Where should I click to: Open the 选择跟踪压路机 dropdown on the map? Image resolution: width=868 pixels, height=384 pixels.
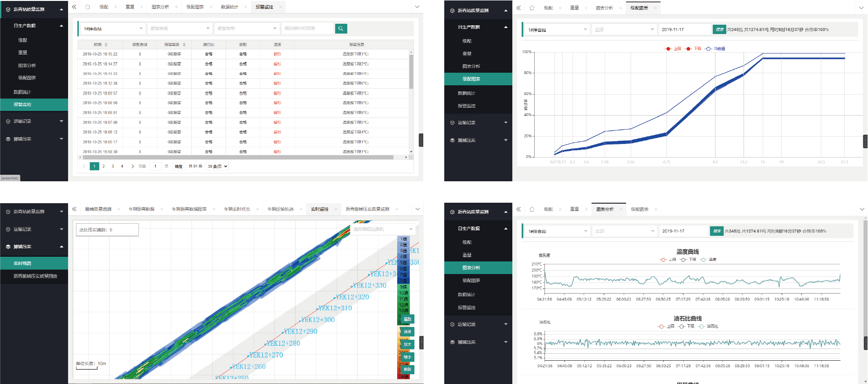tap(382, 229)
